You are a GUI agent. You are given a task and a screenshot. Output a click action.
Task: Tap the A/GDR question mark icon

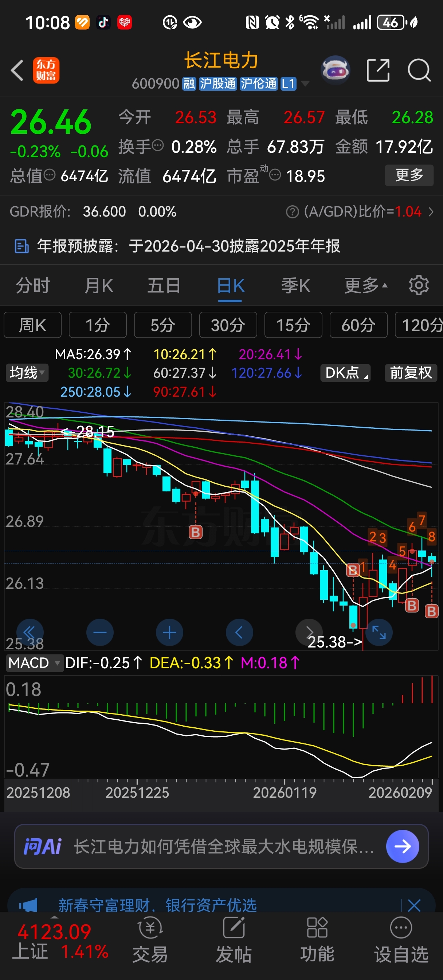tap(292, 211)
